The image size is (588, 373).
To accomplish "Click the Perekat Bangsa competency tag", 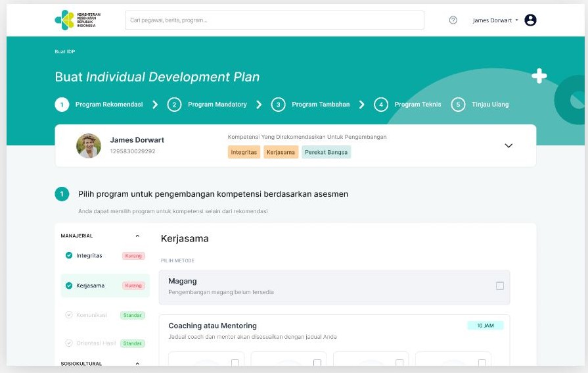I will [327, 152].
